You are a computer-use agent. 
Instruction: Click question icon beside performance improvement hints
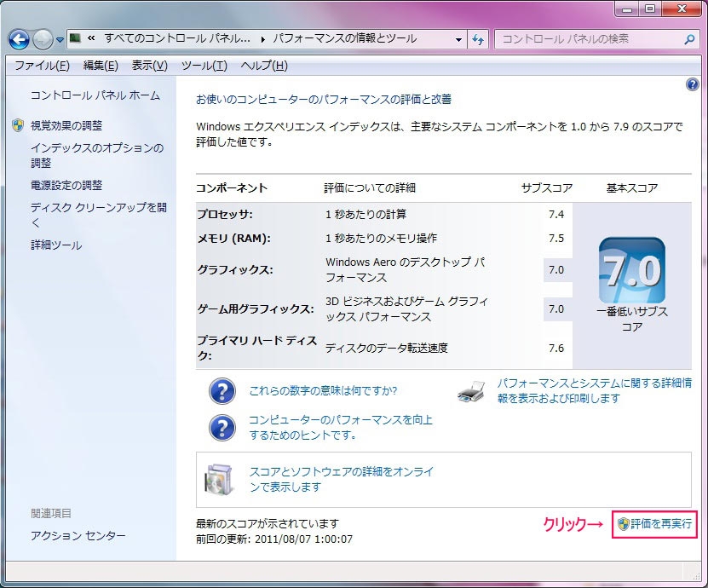click(x=222, y=427)
